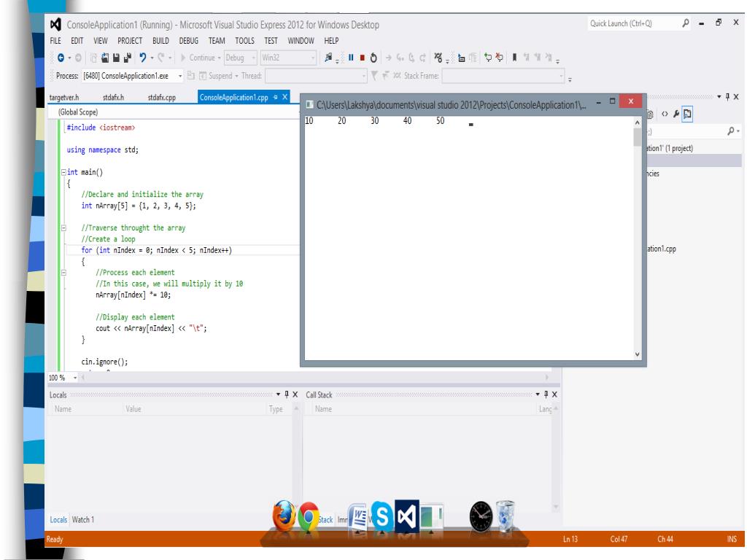
Task: Open Google Chrome from the dock
Action: click(x=309, y=517)
